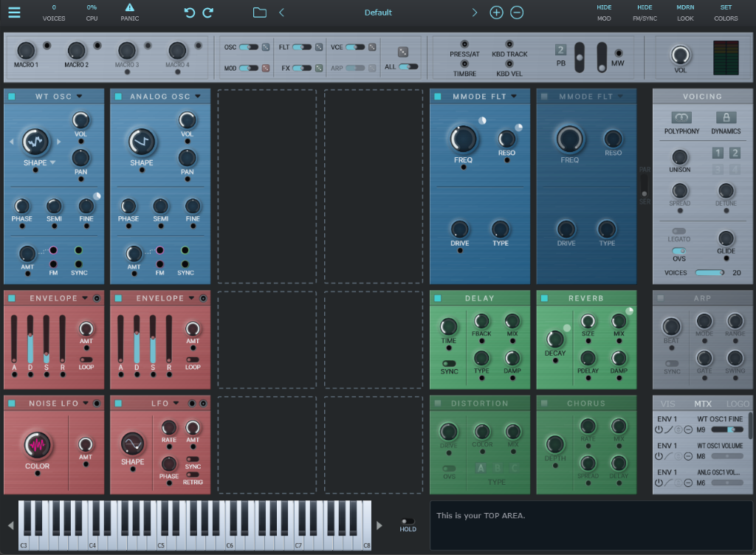Select unison voice count 2

(735, 154)
